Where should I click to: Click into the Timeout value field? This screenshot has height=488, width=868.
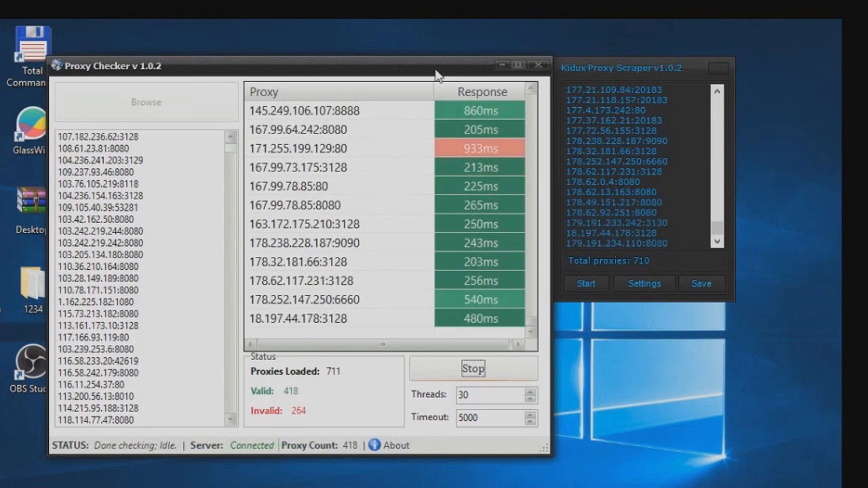pos(490,418)
